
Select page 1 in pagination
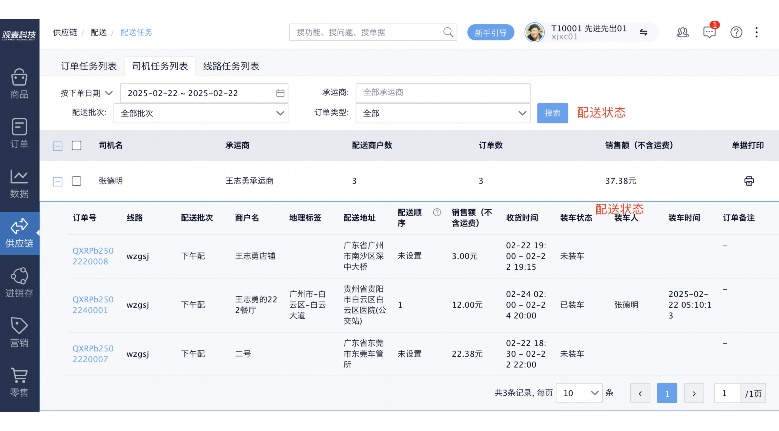pyautogui.click(x=667, y=393)
